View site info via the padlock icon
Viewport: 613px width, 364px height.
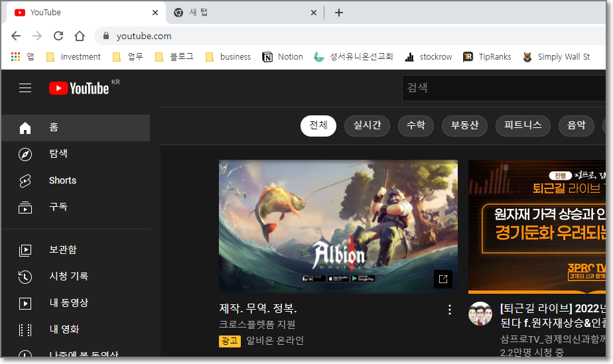pyautogui.click(x=106, y=36)
